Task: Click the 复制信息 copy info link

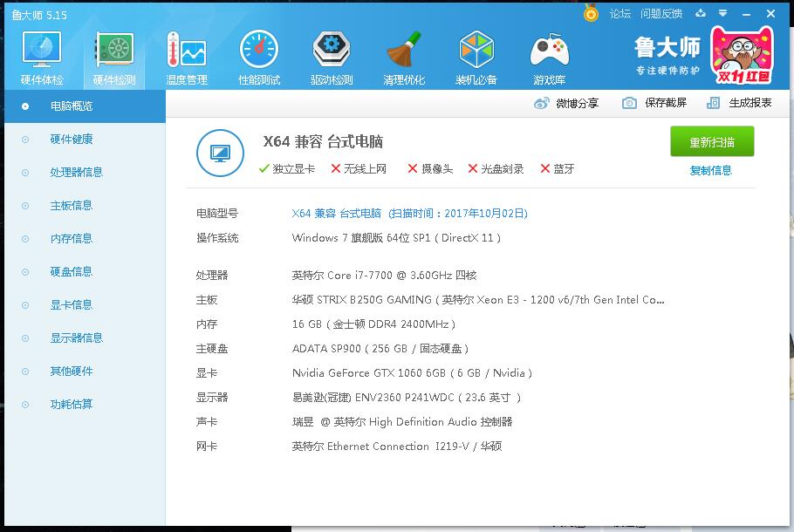Action: [x=711, y=171]
